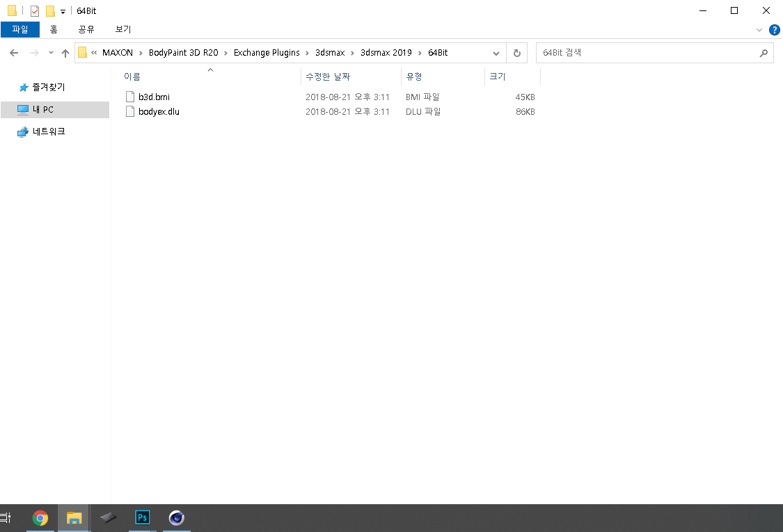Open the 홈 ribbon tab
Screen dimensions: 783x532
coord(54,29)
